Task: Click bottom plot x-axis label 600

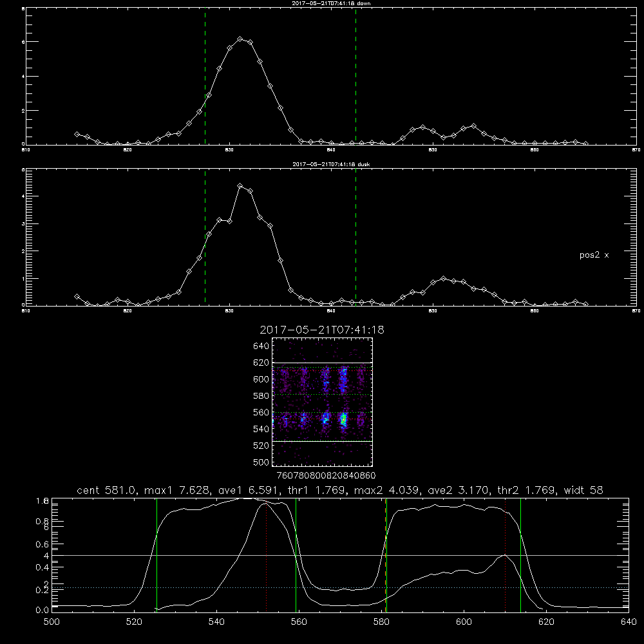Action: pos(464,622)
